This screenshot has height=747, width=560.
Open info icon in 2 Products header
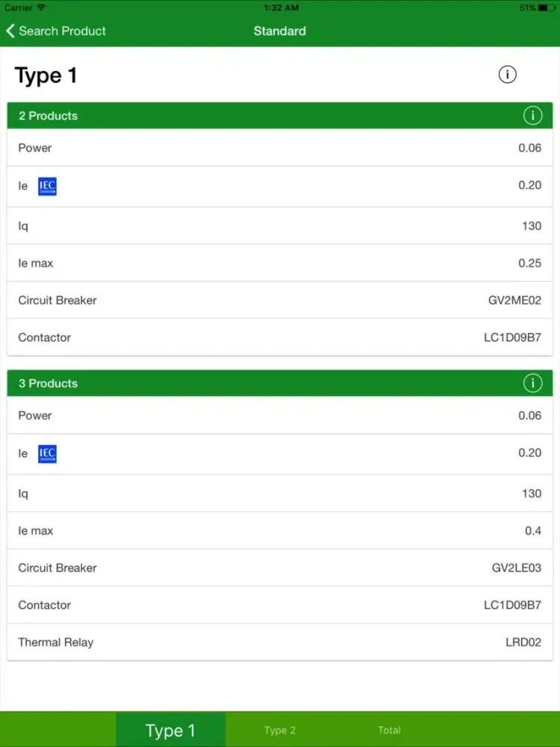tap(532, 116)
